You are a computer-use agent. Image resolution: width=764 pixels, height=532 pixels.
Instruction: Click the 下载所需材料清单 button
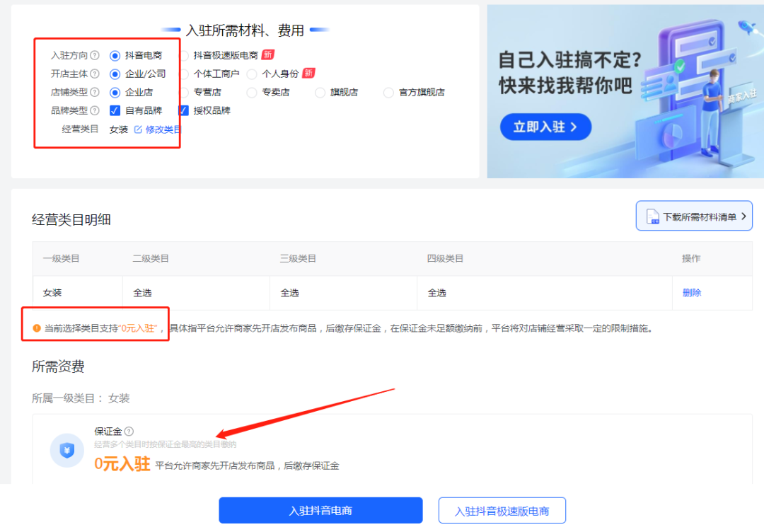pyautogui.click(x=695, y=215)
